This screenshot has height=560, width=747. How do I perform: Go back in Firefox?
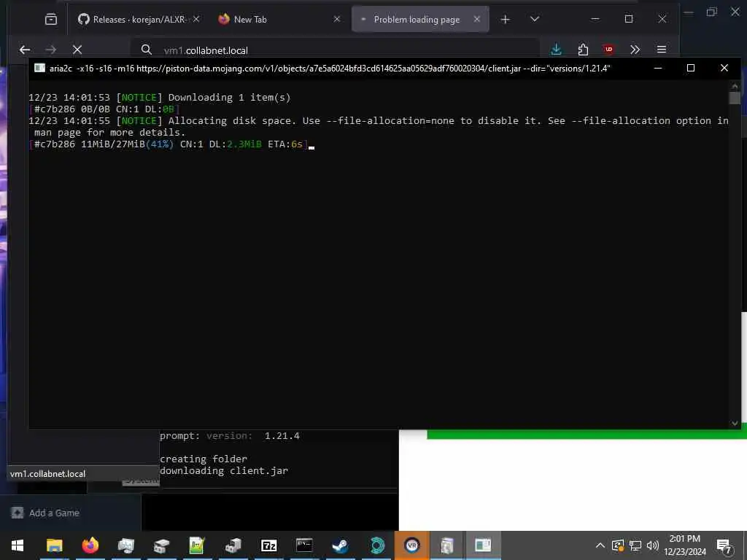(x=25, y=50)
